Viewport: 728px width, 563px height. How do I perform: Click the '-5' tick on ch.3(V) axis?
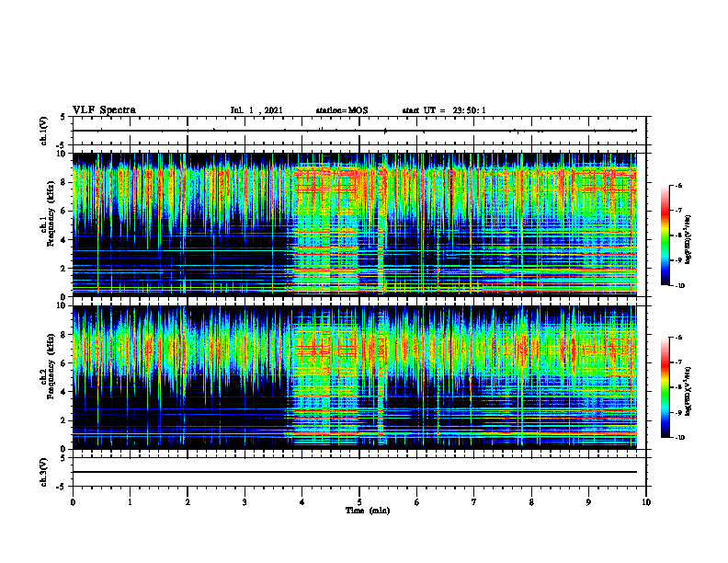click(62, 487)
